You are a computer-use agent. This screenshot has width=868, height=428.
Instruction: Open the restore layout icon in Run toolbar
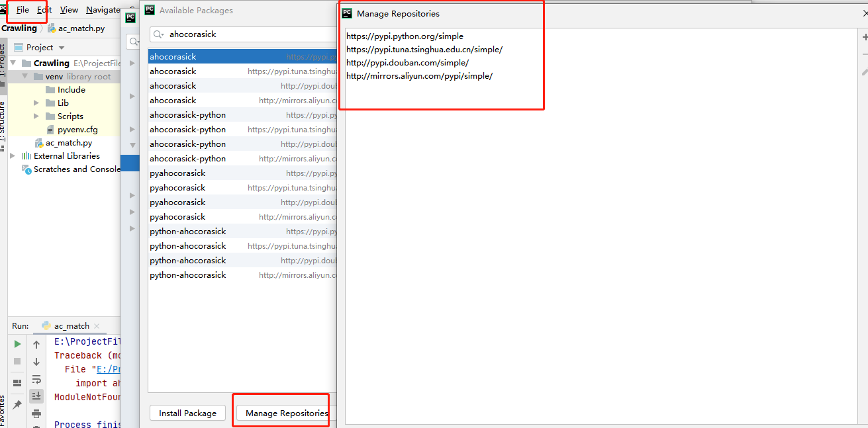(x=17, y=382)
